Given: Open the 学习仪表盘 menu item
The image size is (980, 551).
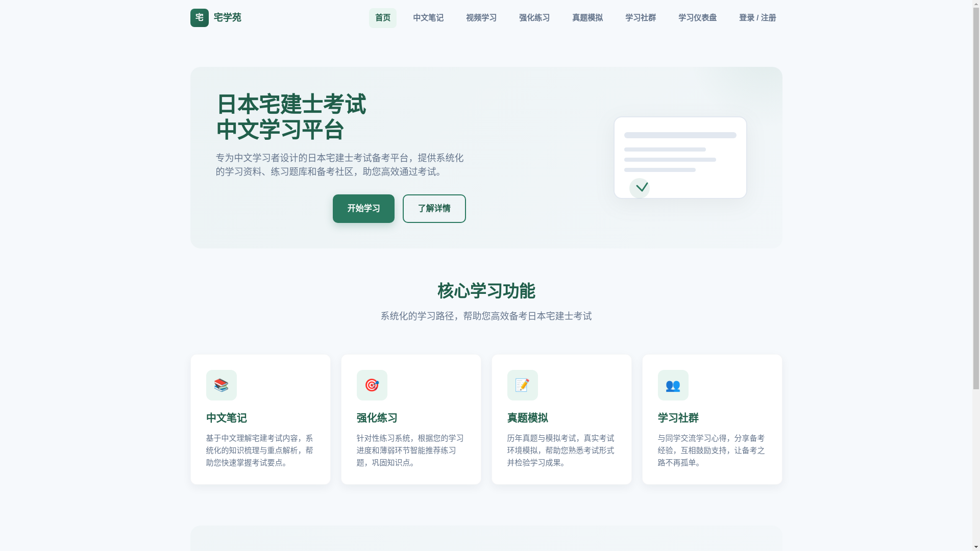Looking at the screenshot, I should point(697,18).
